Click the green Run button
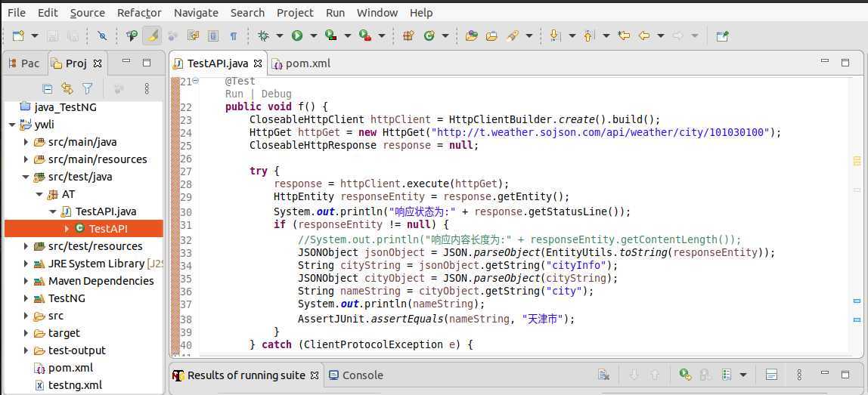 [x=297, y=36]
